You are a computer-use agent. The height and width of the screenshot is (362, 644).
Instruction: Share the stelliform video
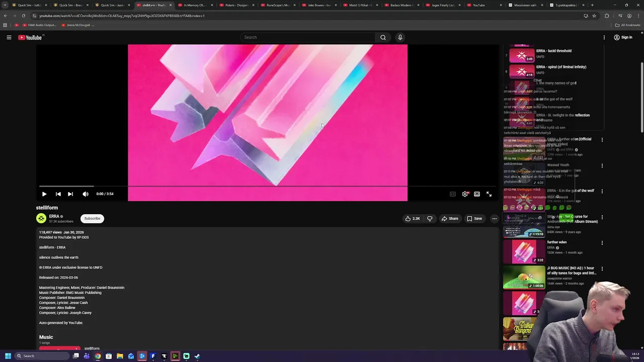pos(450,219)
